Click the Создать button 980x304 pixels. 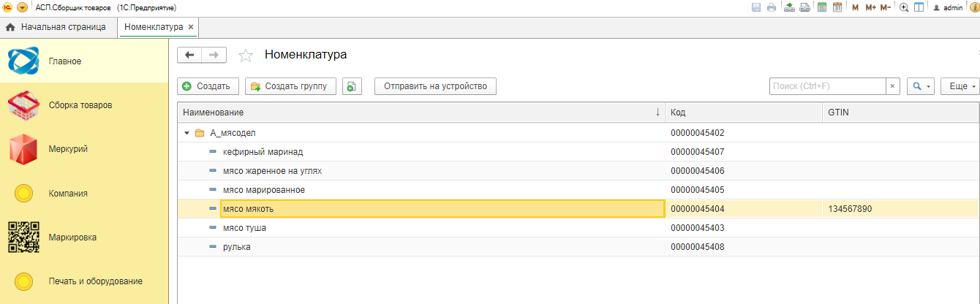pos(208,86)
